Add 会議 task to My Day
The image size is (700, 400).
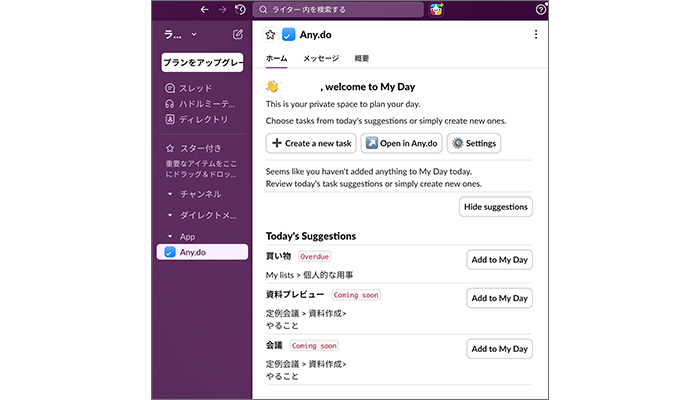(500, 349)
